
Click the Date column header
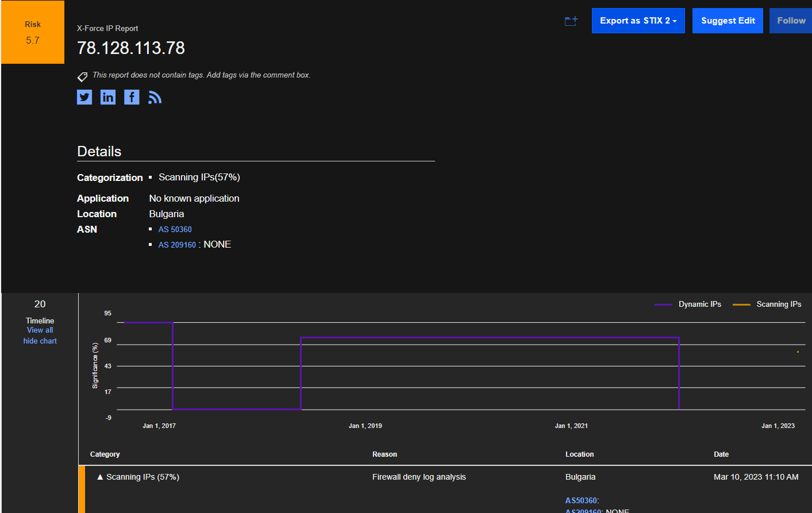coord(721,454)
